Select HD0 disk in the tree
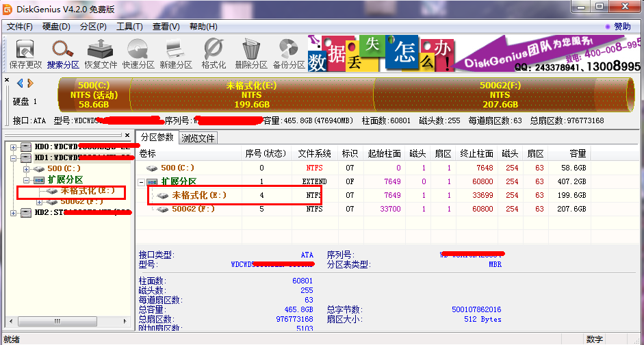 pos(82,146)
